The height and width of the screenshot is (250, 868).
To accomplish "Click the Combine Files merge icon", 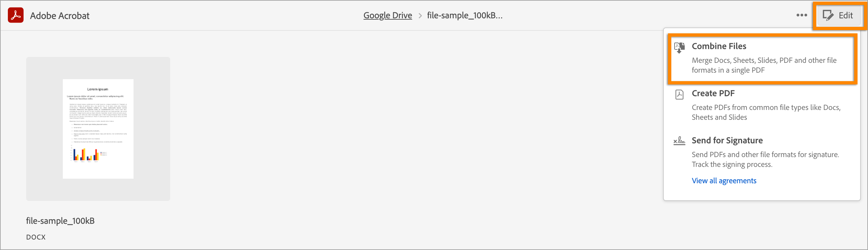I will [x=679, y=47].
